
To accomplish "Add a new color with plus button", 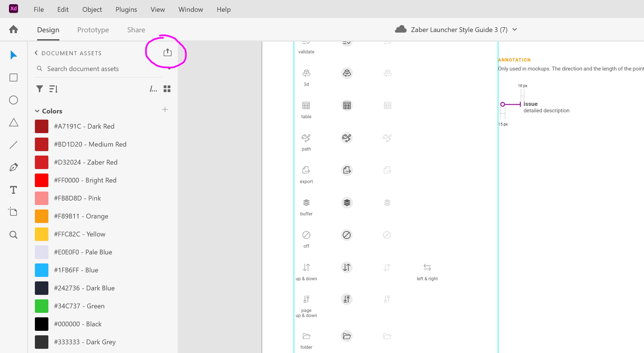I will [x=165, y=110].
